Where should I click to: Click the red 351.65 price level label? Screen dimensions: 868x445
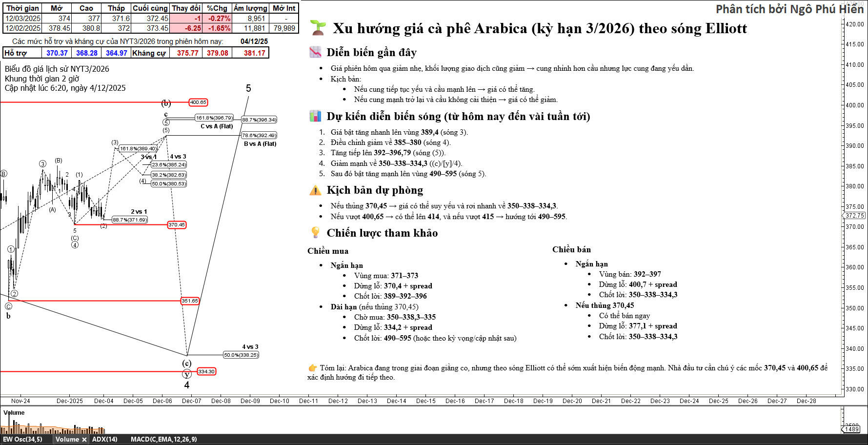190,301
